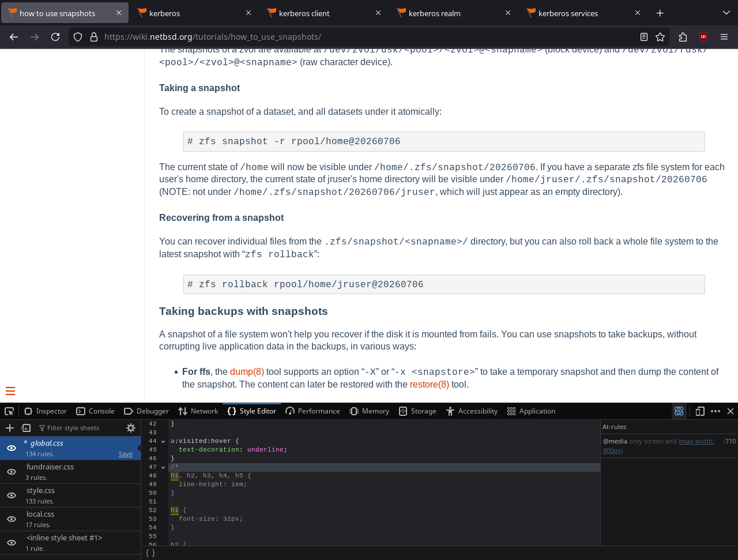
Task: Collapse the a:visited:hover rule at line 44
Action: (163, 441)
